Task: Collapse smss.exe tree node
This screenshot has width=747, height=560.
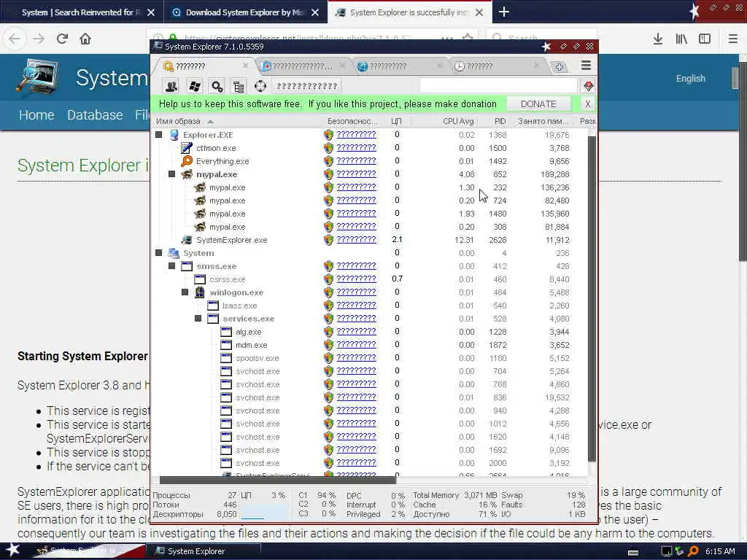Action: 172,266
